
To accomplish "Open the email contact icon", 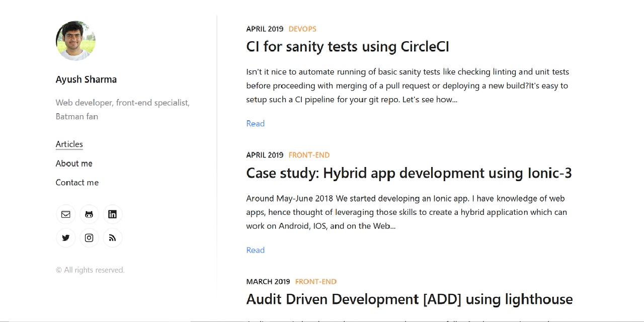I will click(65, 214).
